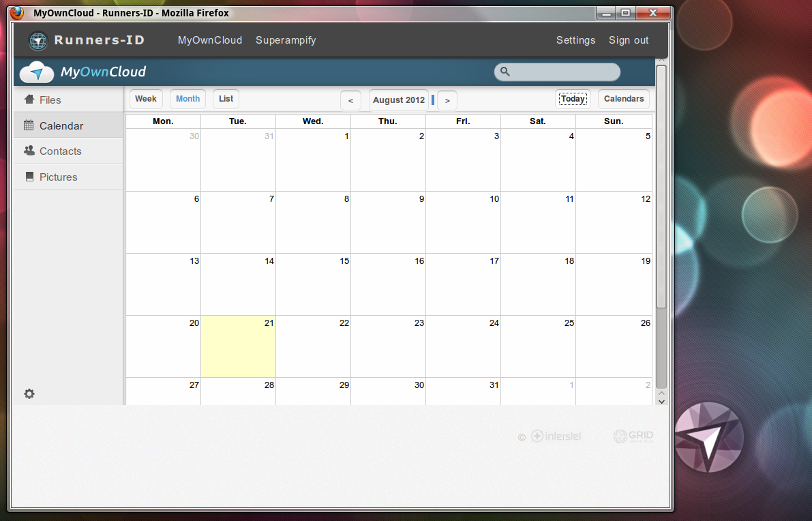Image resolution: width=812 pixels, height=521 pixels.
Task: Open settings via sidebar gear icon
Action: pos(29,393)
